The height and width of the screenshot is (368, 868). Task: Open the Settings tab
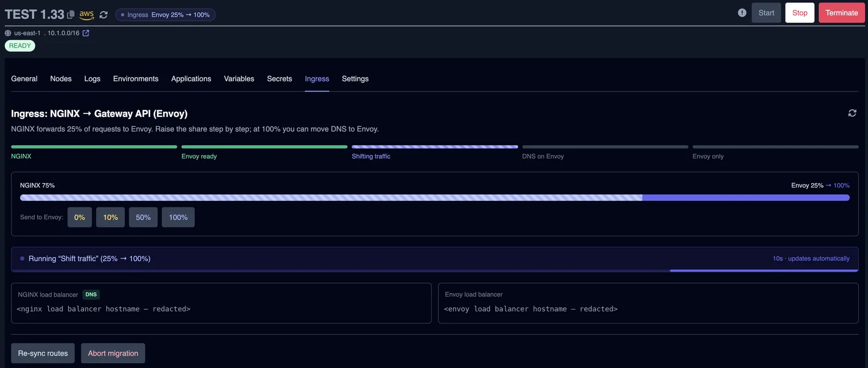pos(355,79)
